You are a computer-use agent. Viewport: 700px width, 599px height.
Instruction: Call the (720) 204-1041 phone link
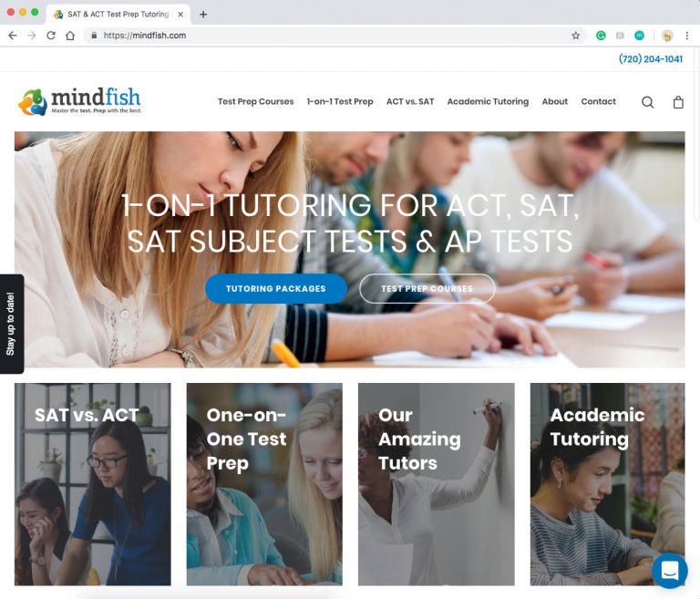pos(650,59)
